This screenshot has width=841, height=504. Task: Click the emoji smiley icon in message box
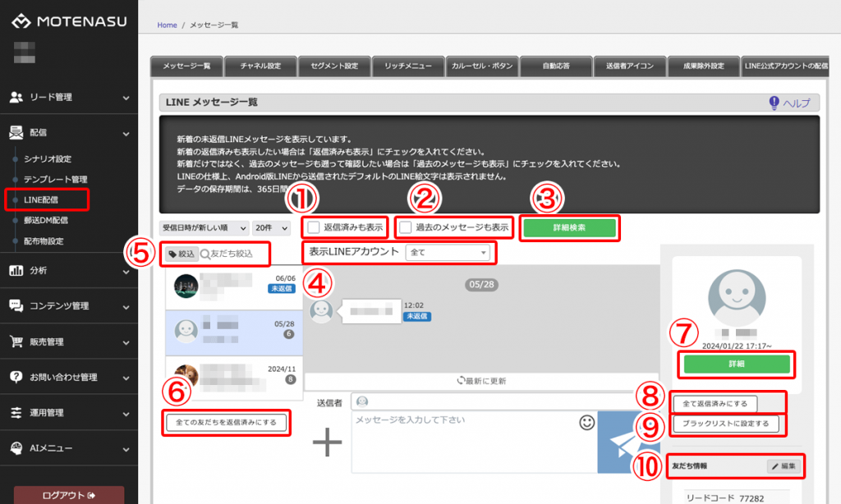(x=587, y=423)
